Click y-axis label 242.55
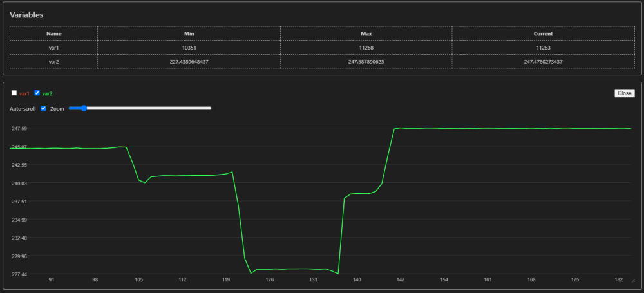 (19, 165)
